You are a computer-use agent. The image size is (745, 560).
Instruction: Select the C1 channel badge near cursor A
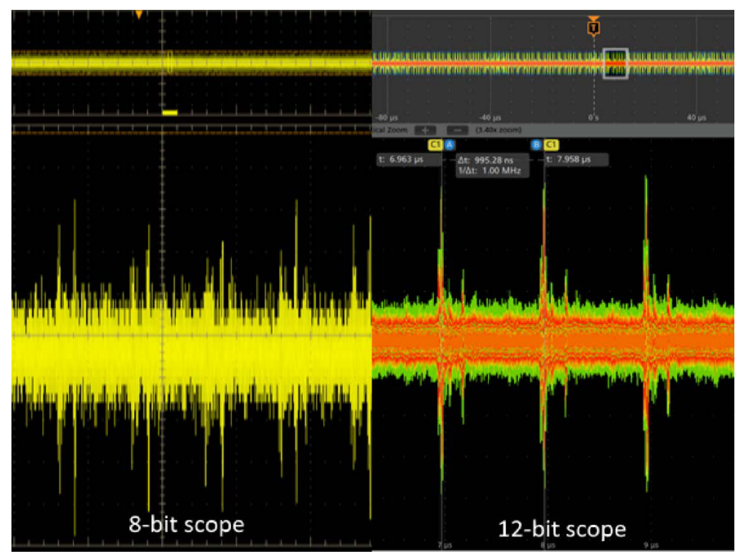coord(433,144)
